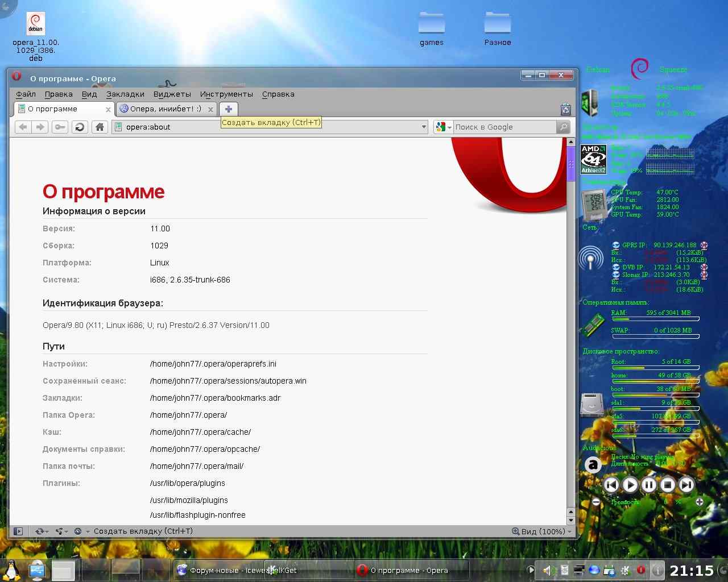Close the 'Опера, инициирует' tab
This screenshot has height=582, width=728.
210,110
